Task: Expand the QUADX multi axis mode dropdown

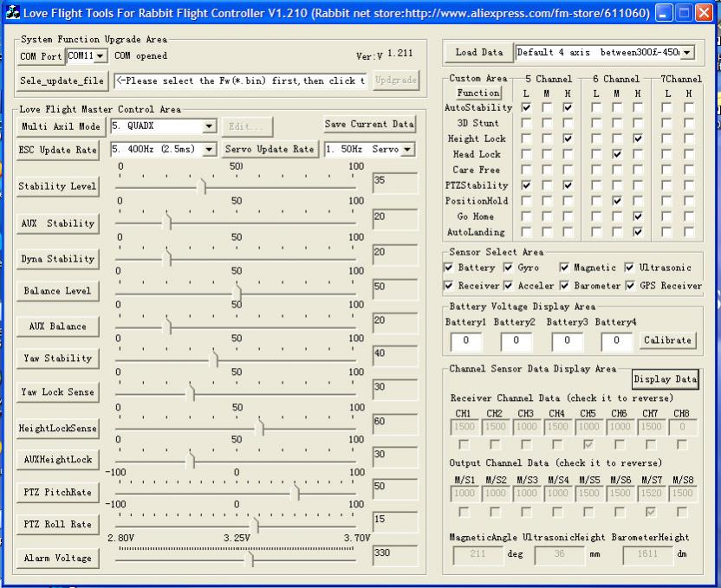Action: pyautogui.click(x=209, y=126)
